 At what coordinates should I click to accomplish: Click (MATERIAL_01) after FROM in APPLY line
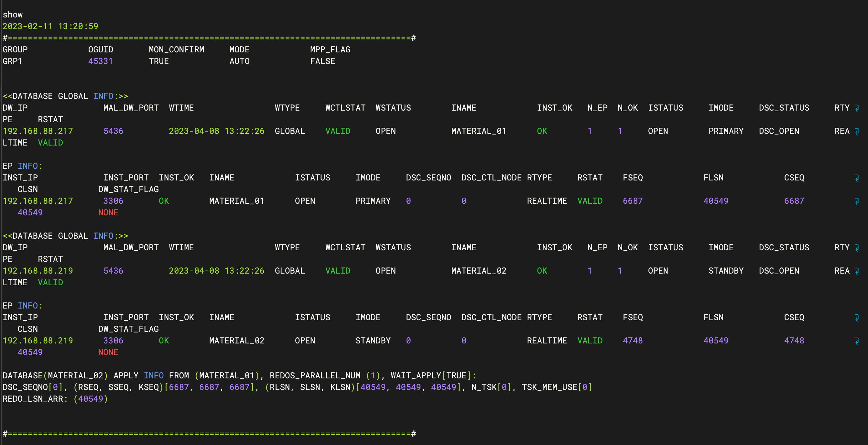[227, 375]
